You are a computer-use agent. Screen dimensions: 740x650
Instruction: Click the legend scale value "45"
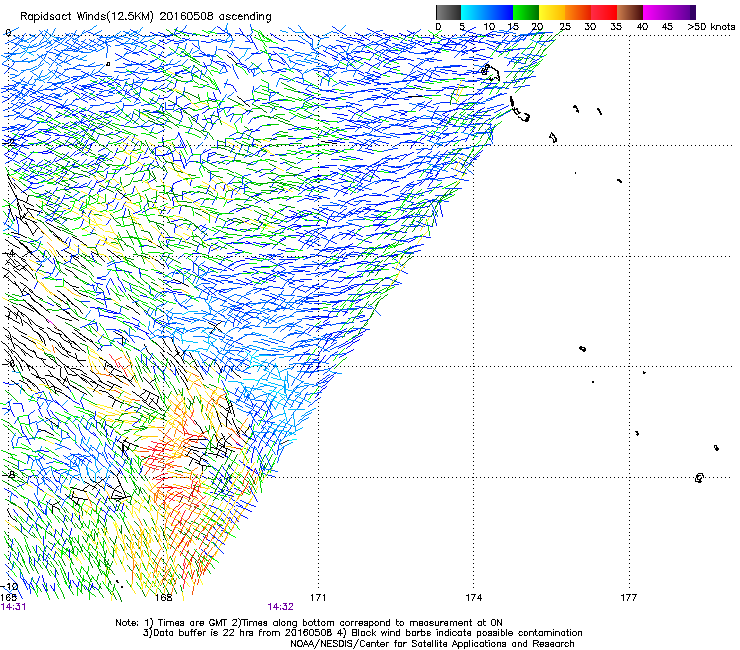click(x=667, y=26)
